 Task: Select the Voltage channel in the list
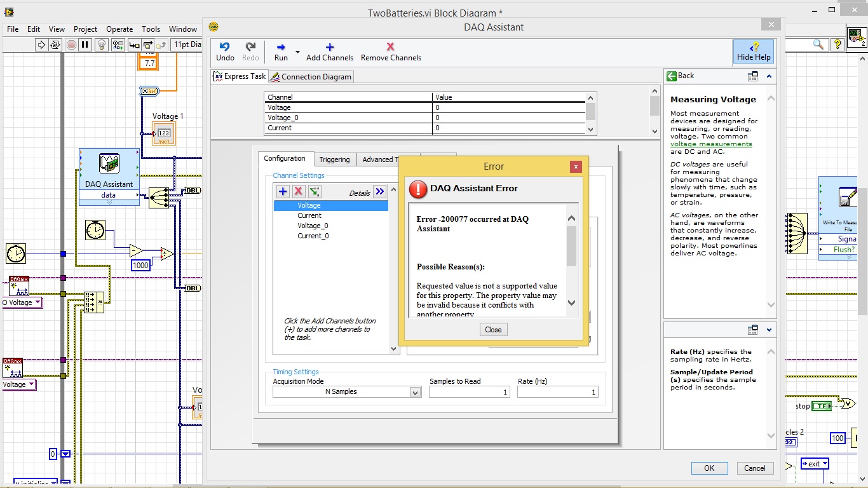[330, 205]
